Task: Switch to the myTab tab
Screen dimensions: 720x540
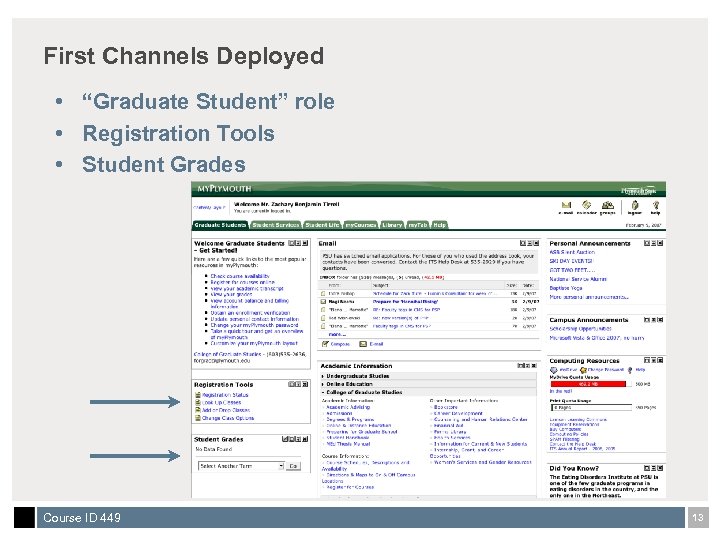Action: (x=418, y=225)
